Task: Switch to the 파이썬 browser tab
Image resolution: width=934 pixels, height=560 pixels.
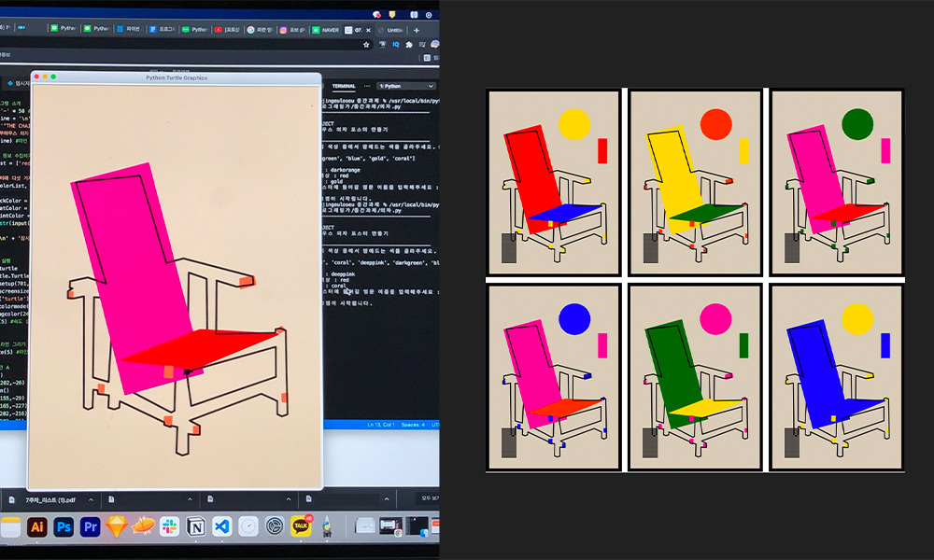Action: pyautogui.click(x=129, y=29)
